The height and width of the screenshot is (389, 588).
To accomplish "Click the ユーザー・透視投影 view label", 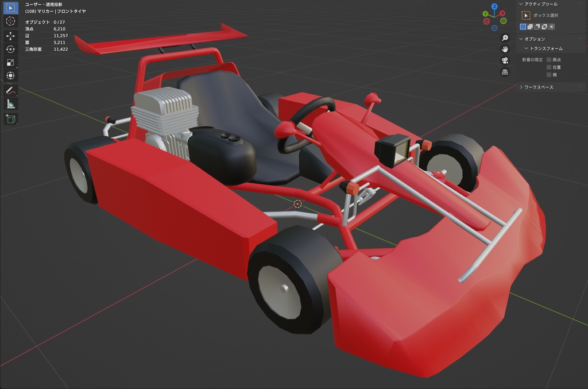I will [44, 5].
